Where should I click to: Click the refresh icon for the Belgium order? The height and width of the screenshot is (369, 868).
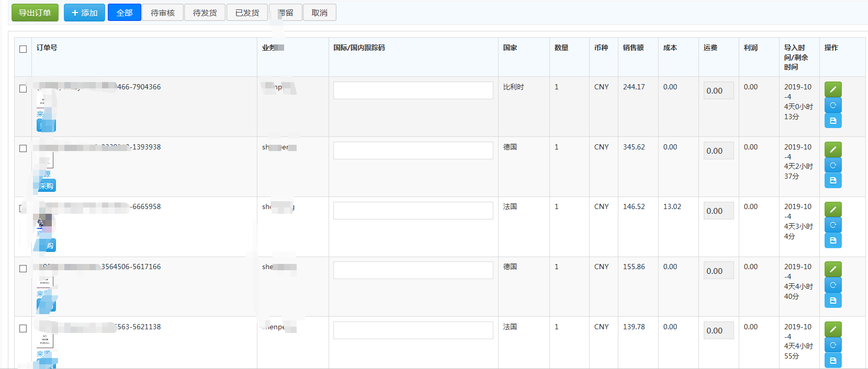click(833, 105)
